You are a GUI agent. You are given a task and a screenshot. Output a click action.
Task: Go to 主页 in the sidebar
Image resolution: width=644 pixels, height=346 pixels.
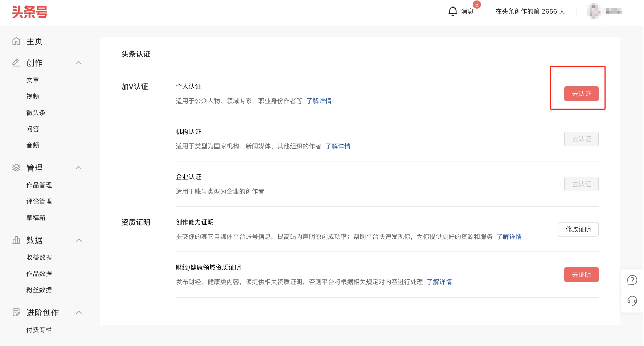34,41
